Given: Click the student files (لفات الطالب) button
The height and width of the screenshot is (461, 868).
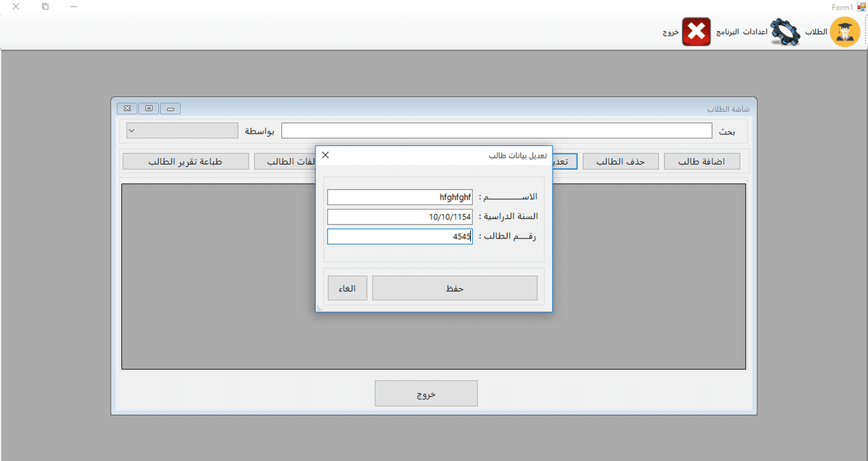Looking at the screenshot, I should 285,161.
